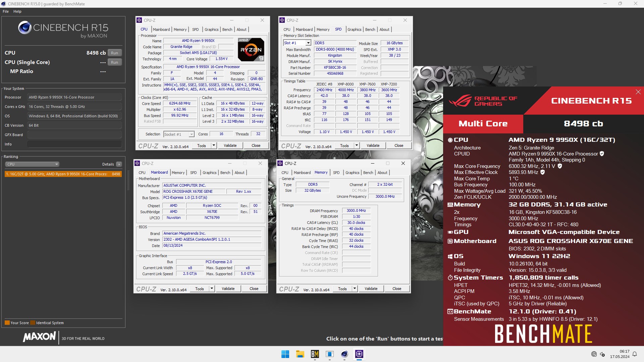Image resolution: width=644 pixels, height=362 pixels.
Task: Click Cinebench icon in taskbar
Action: [x=344, y=354]
